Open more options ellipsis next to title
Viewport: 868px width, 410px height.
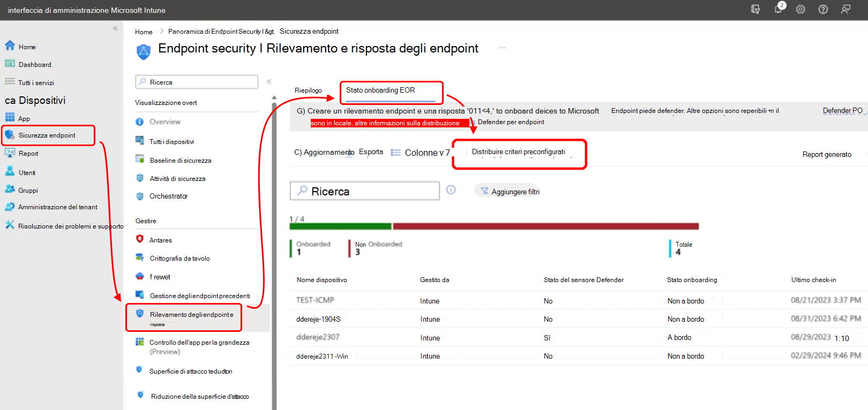point(503,48)
